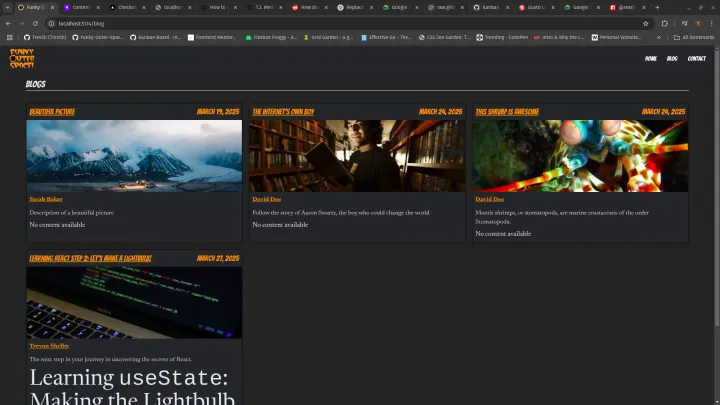Switch to the raw.github tab
The width and height of the screenshot is (720, 405).
point(445,7)
